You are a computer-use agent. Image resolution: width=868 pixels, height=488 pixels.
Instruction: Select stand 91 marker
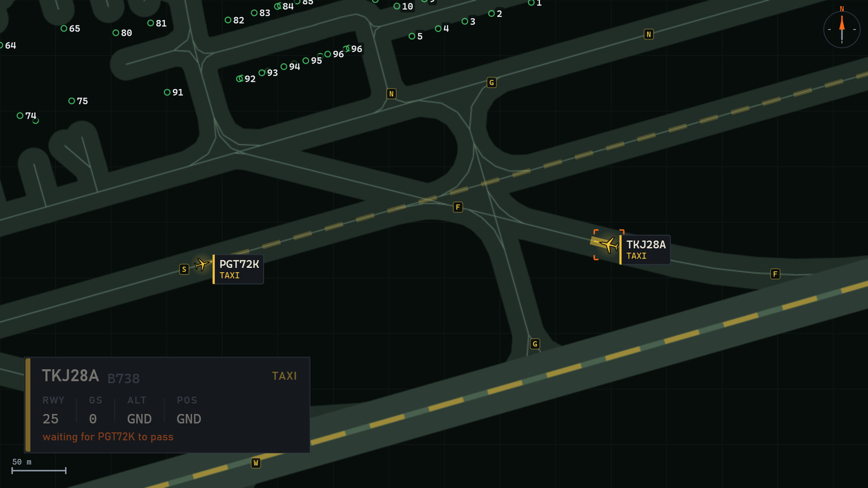click(x=167, y=92)
